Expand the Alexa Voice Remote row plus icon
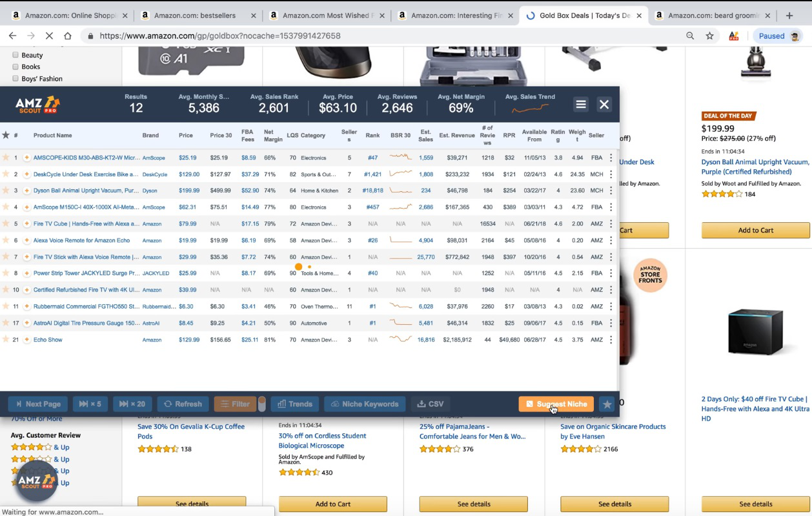The height and width of the screenshot is (516, 812). click(x=26, y=240)
